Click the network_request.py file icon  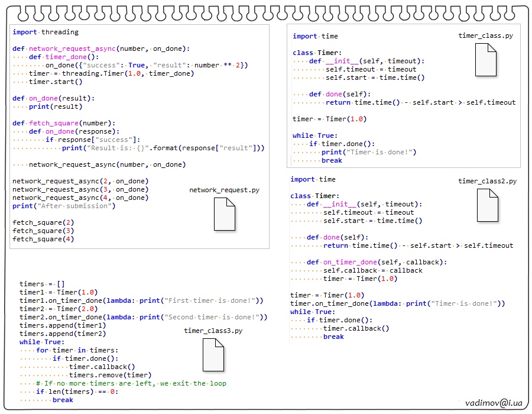point(224,214)
